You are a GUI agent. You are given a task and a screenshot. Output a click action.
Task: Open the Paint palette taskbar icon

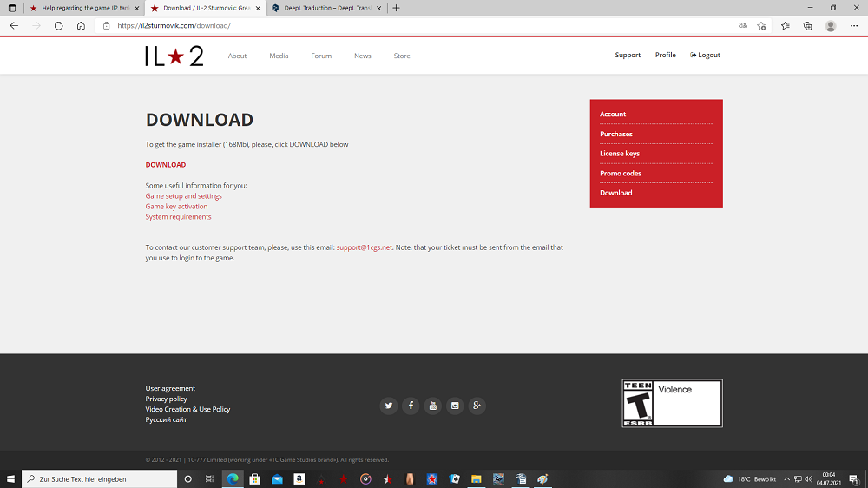[542, 478]
